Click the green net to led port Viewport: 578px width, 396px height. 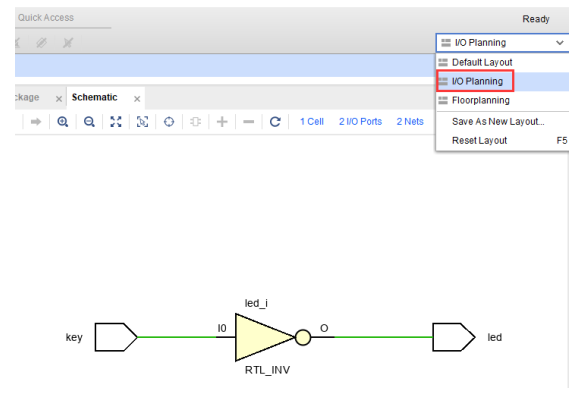[x=383, y=337]
